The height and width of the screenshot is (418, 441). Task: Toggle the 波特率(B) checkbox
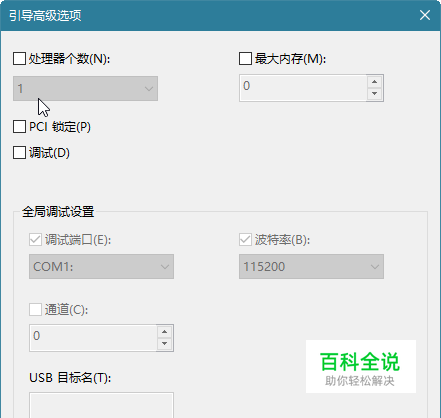point(245,240)
